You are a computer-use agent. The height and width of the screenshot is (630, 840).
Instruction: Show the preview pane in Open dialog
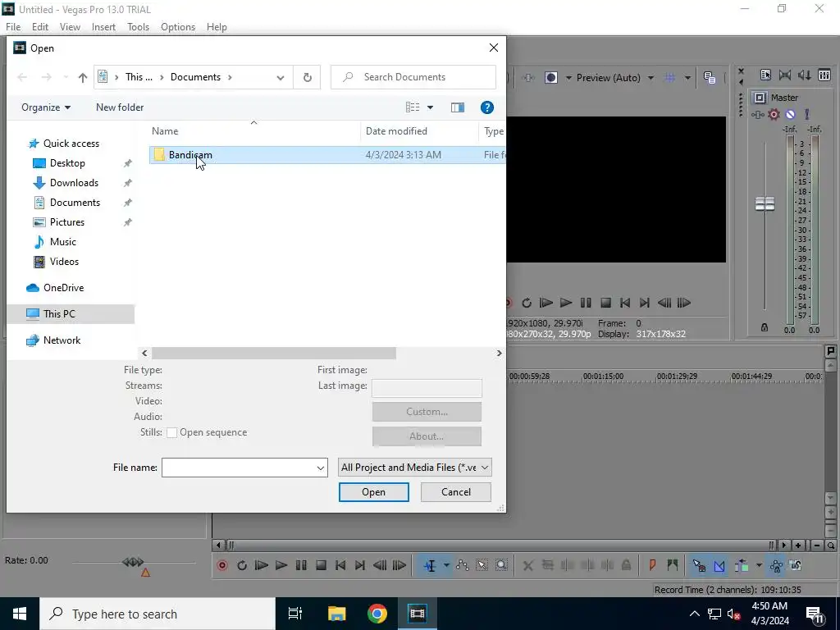coord(458,107)
